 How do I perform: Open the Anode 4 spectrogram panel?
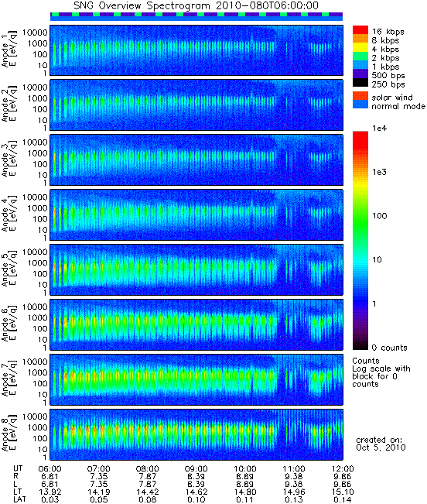click(x=196, y=214)
